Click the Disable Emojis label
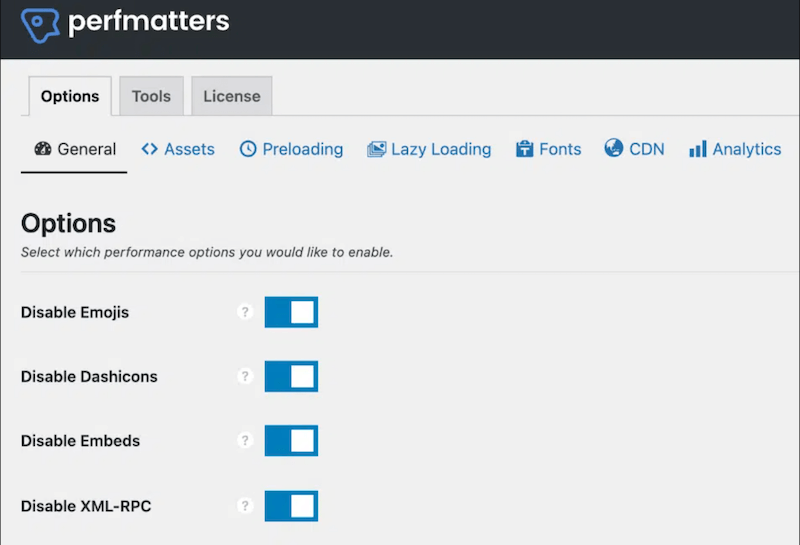Image resolution: width=800 pixels, height=545 pixels. [75, 312]
